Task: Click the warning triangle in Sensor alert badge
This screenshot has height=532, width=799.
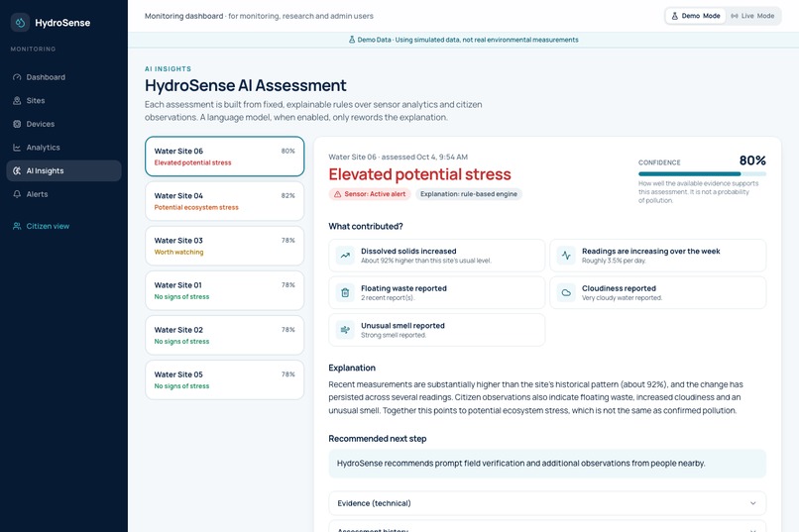Action: [x=337, y=194]
